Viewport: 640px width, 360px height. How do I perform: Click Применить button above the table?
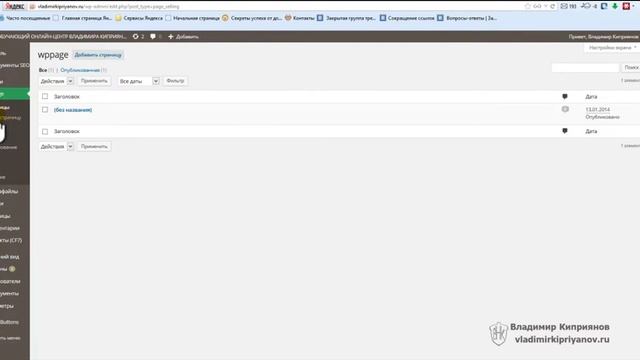point(94,81)
